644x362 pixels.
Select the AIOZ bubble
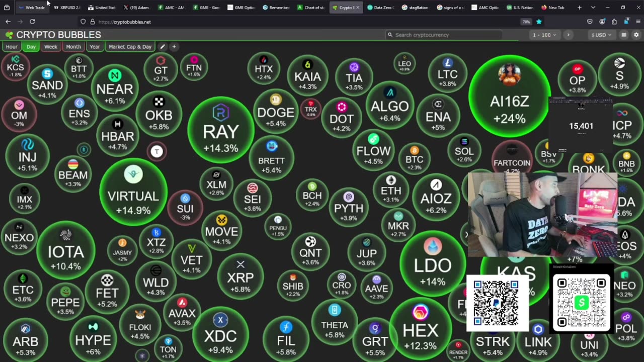click(x=436, y=197)
